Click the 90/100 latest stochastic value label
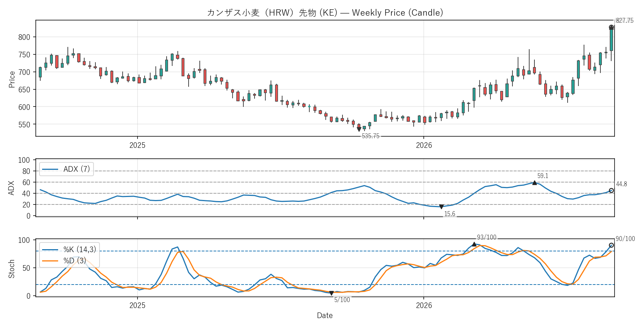This screenshot has height=327, width=644. click(x=625, y=239)
